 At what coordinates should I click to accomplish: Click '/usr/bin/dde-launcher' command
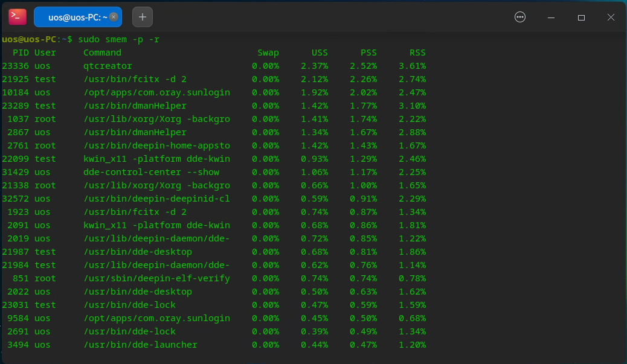coord(140,345)
